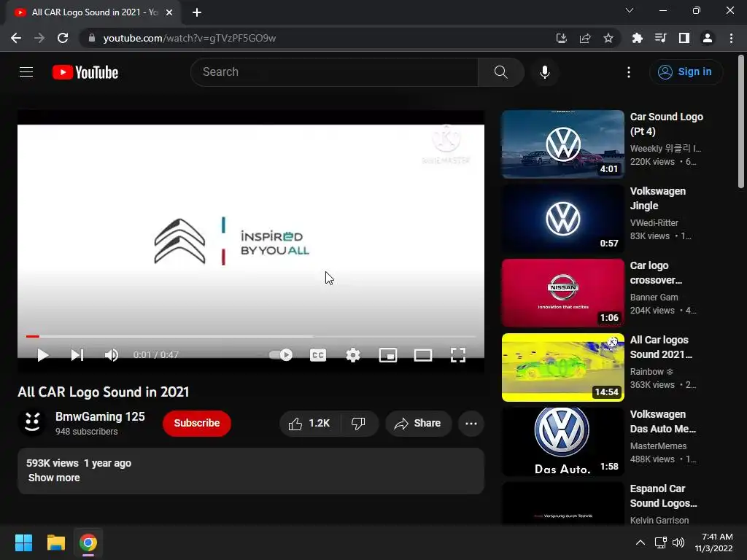Open the BmwGaming 125 channel avatar
The width and height of the screenshot is (747, 560).
pos(32,422)
